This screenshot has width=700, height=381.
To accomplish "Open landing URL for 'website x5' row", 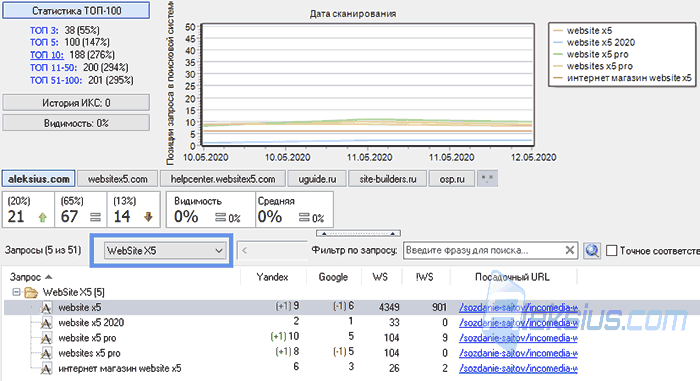I will (x=518, y=307).
